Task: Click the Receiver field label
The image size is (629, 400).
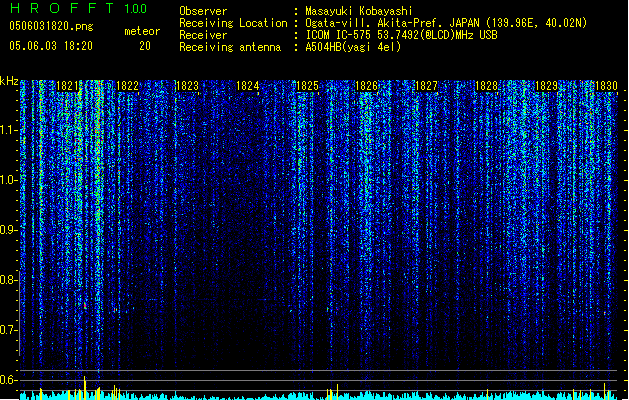Action: (x=203, y=35)
